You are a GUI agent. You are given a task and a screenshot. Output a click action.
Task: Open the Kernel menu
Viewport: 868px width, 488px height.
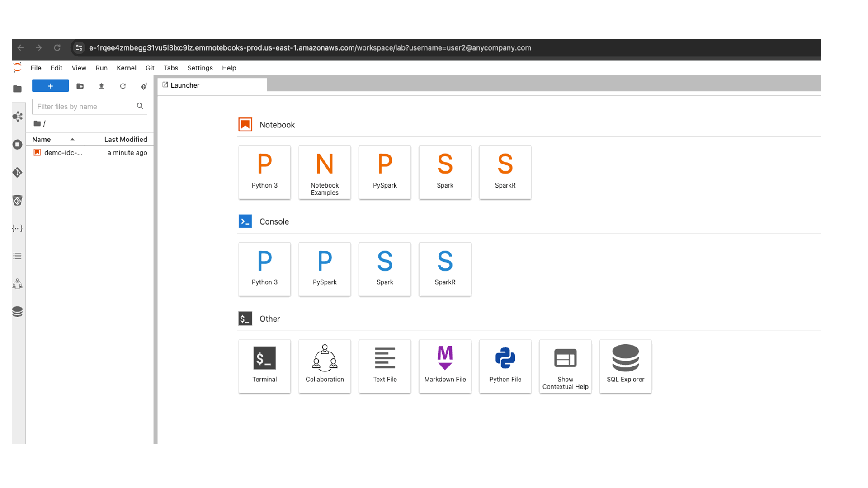126,68
